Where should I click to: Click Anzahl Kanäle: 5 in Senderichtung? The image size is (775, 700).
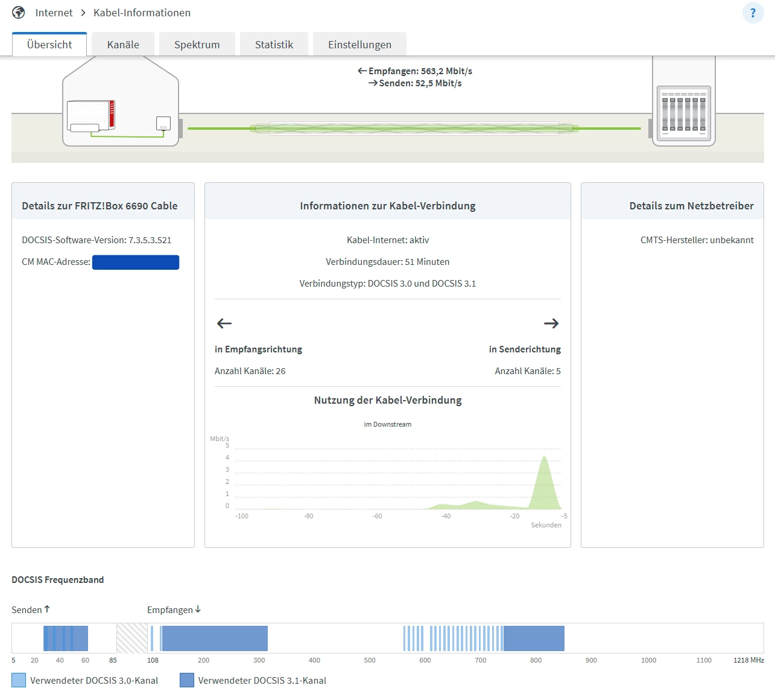pos(528,371)
